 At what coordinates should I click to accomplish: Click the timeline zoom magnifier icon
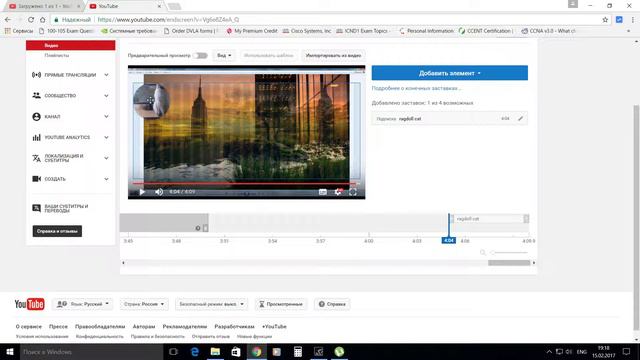(483, 253)
